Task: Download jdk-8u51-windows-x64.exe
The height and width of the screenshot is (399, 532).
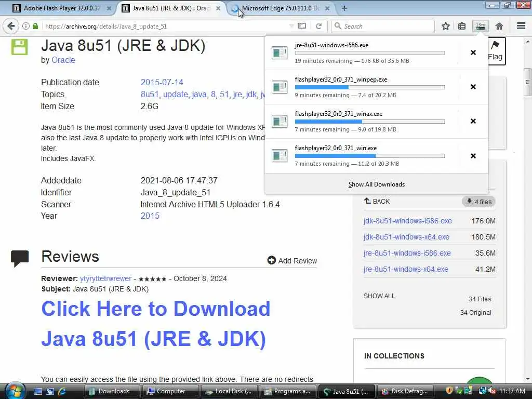Action: (406, 237)
